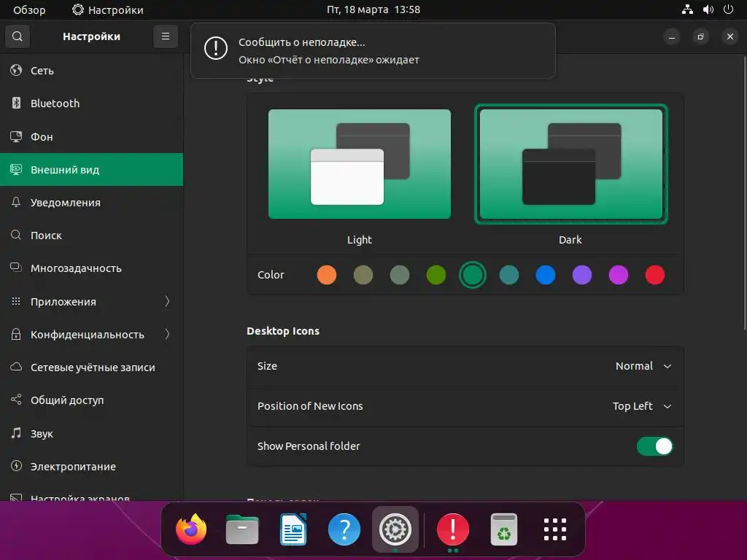Select the Dark style thumbnail
The image size is (747, 560).
[570, 164]
